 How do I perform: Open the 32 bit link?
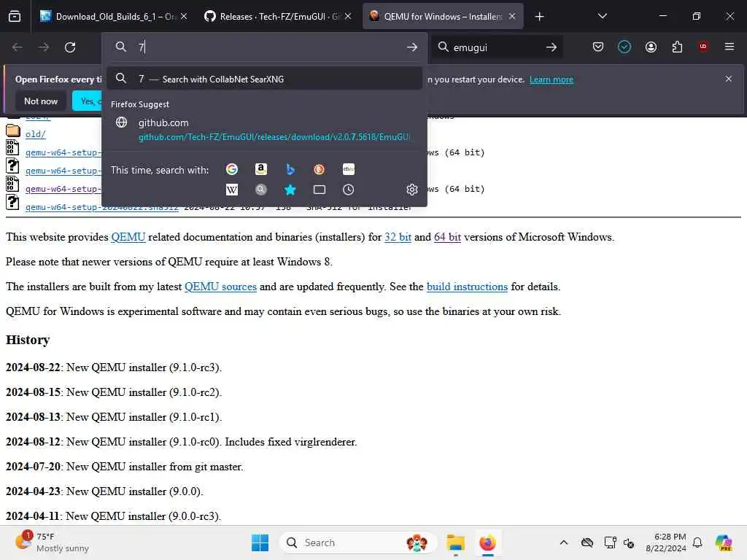pos(398,237)
